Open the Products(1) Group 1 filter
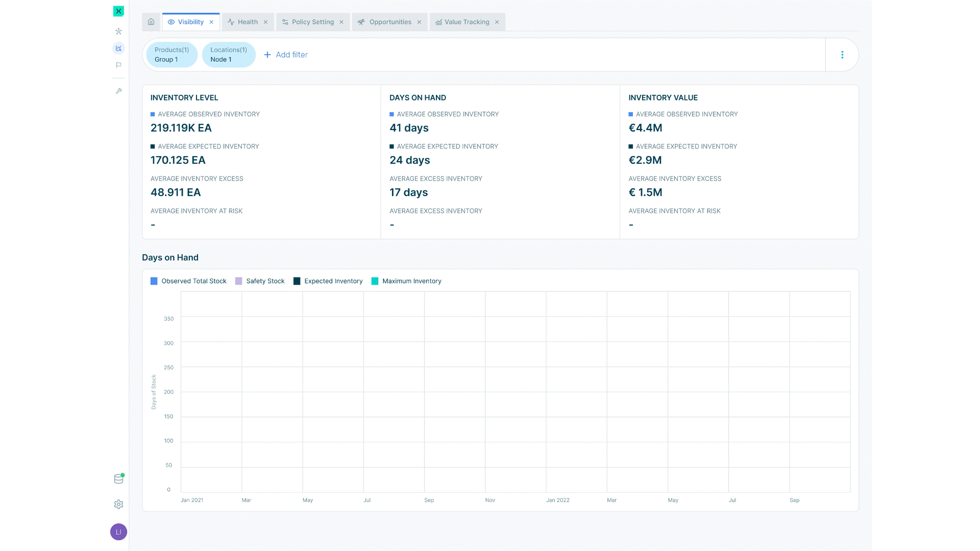The width and height of the screenshot is (980, 551). [x=172, y=55]
